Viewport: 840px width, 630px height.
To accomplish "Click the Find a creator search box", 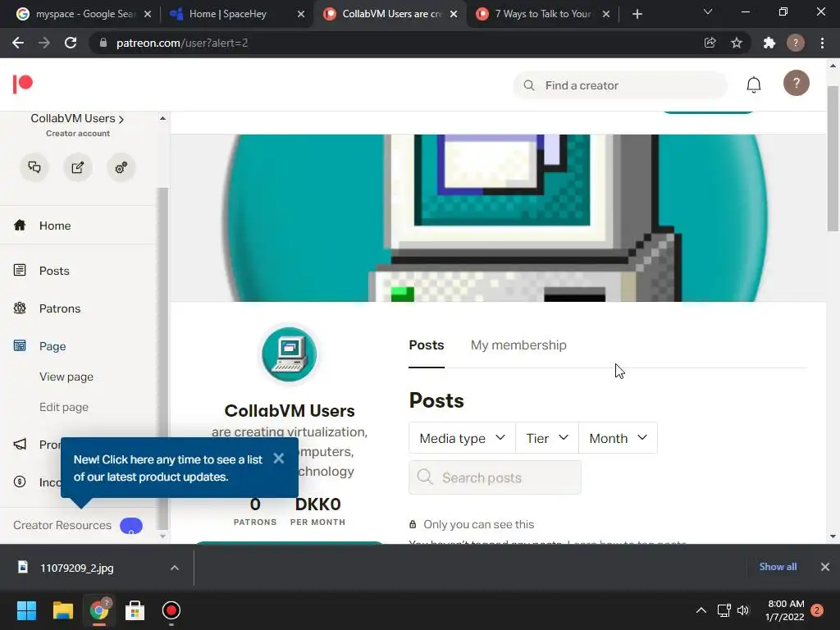I will [x=620, y=85].
